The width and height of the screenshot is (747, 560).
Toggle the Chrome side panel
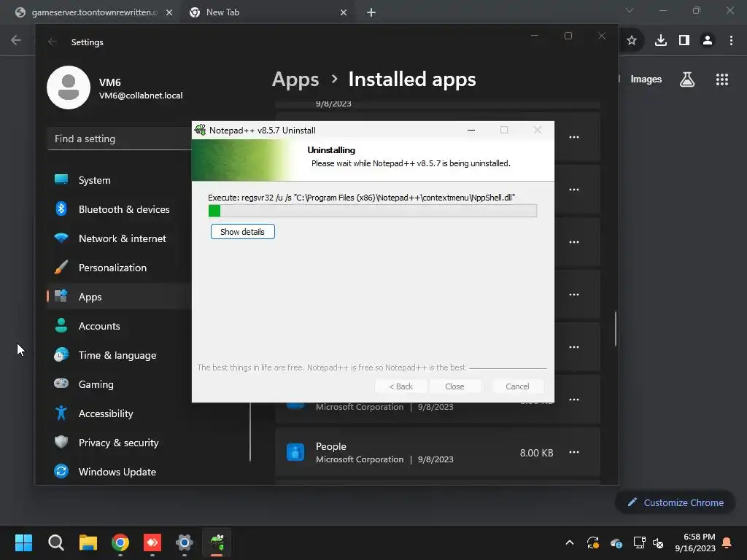(684, 41)
